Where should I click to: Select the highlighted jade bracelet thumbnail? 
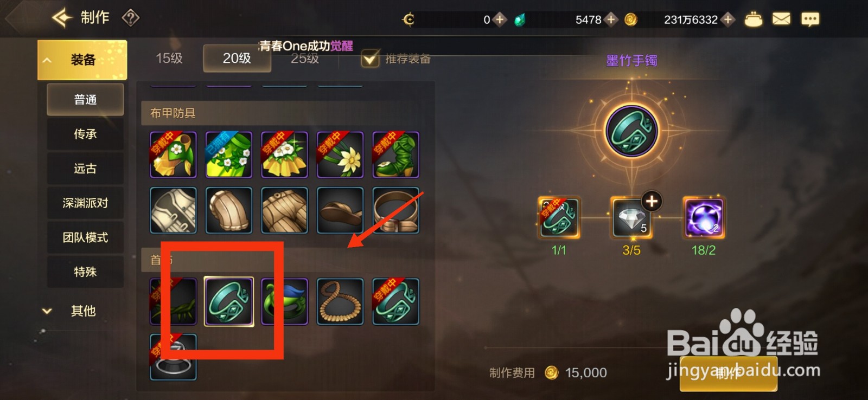coord(229,301)
